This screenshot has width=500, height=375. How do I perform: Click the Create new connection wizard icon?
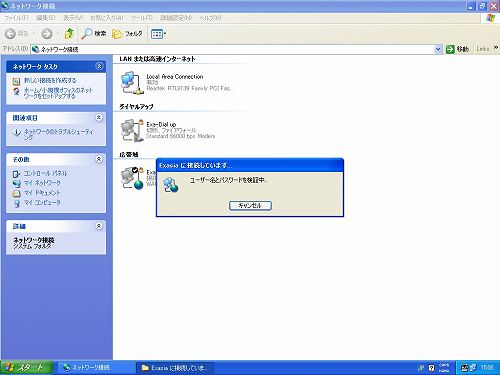coord(16,81)
